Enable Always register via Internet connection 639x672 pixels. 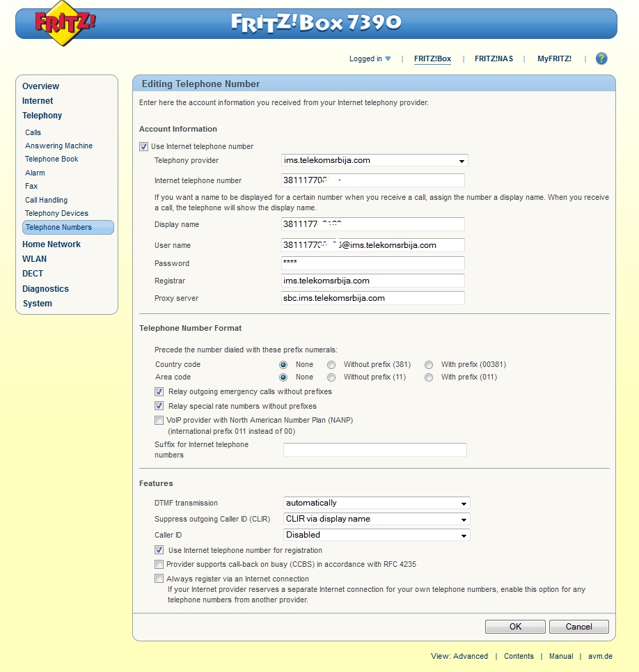tap(159, 579)
